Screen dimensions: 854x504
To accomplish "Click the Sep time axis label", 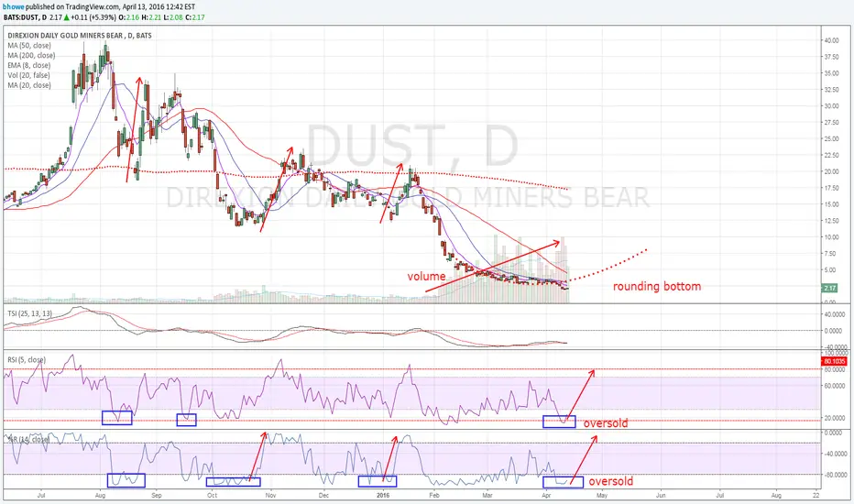I will click(x=157, y=495).
